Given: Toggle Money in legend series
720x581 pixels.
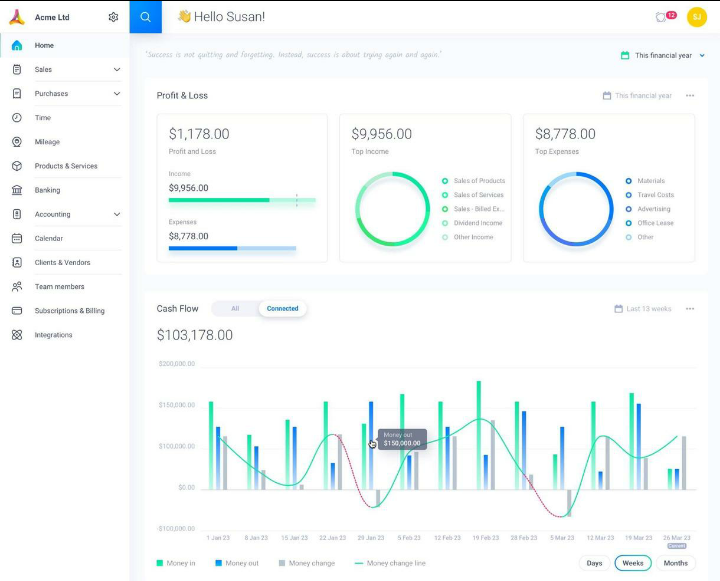Looking at the screenshot, I should tap(176, 563).
